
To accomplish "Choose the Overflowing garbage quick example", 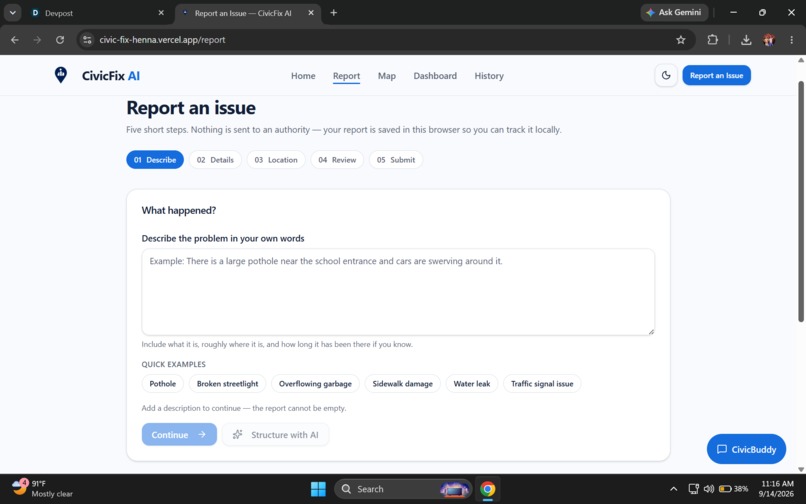I will 315,384.
